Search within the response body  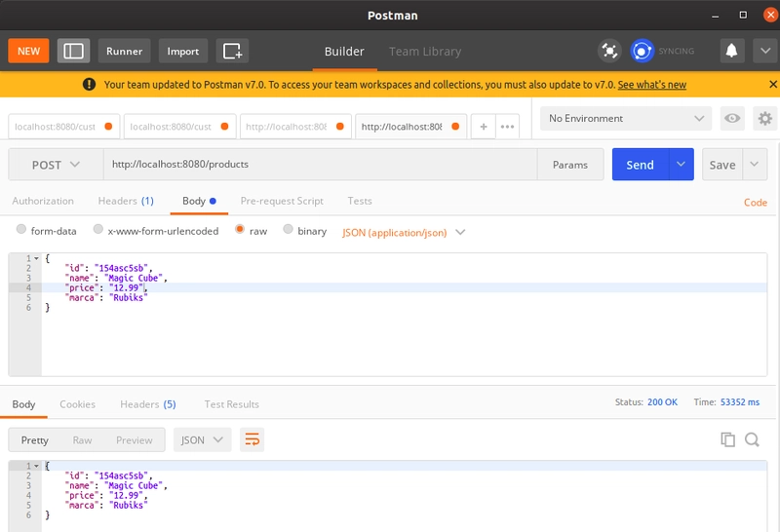pos(752,439)
